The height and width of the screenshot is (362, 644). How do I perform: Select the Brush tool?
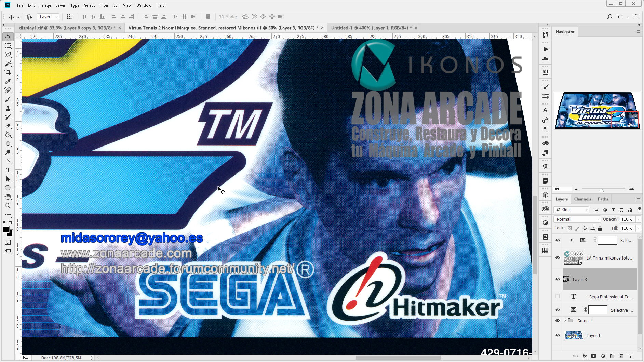pos(8,99)
